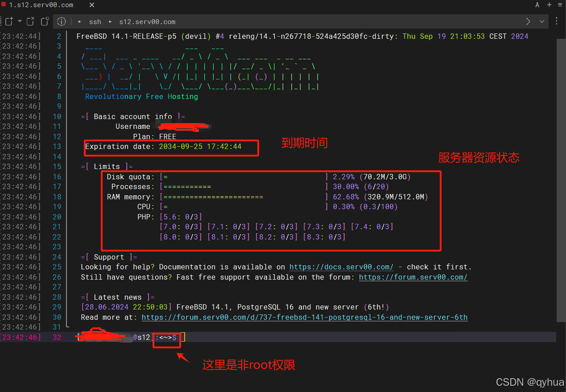Open the docs.serv00.com documentation link
The image size is (566, 392).
(341, 267)
